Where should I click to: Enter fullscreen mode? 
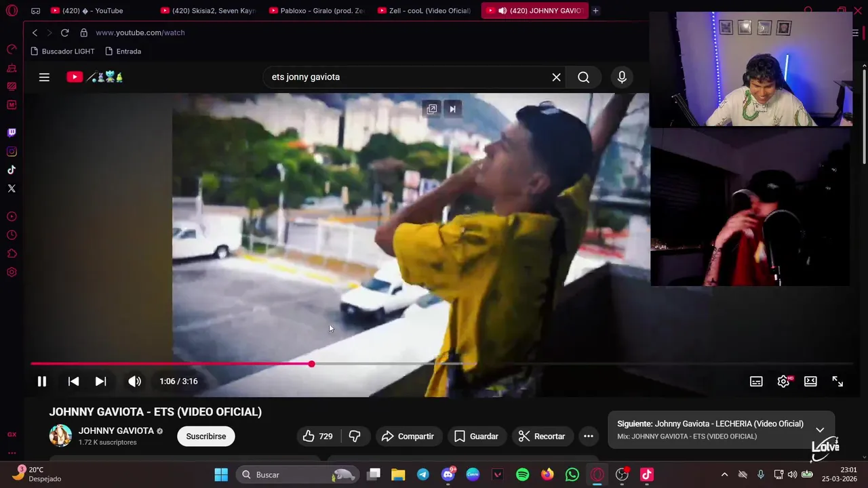pos(837,382)
